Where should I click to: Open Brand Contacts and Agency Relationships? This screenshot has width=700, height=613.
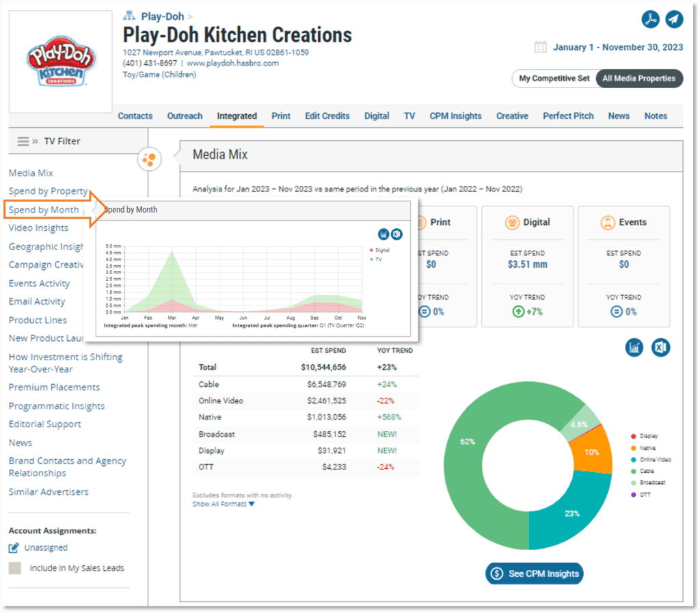point(68,467)
